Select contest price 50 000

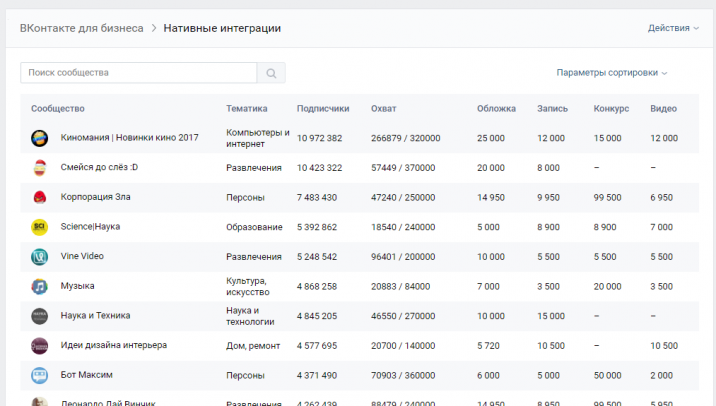[607, 376]
